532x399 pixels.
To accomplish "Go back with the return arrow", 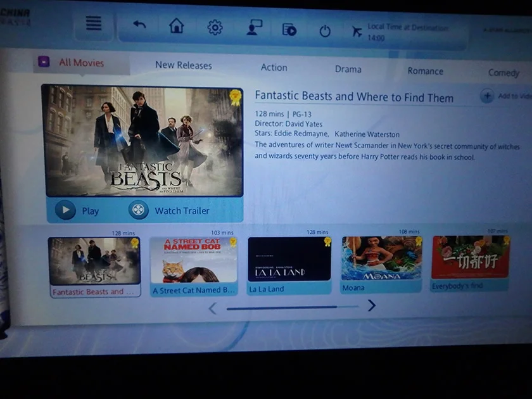I will click(x=139, y=25).
